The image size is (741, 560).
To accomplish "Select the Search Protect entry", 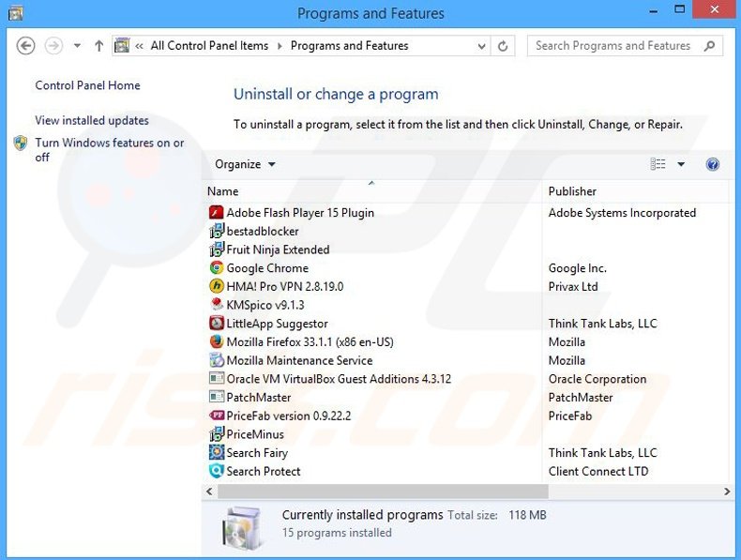I will coord(264,471).
